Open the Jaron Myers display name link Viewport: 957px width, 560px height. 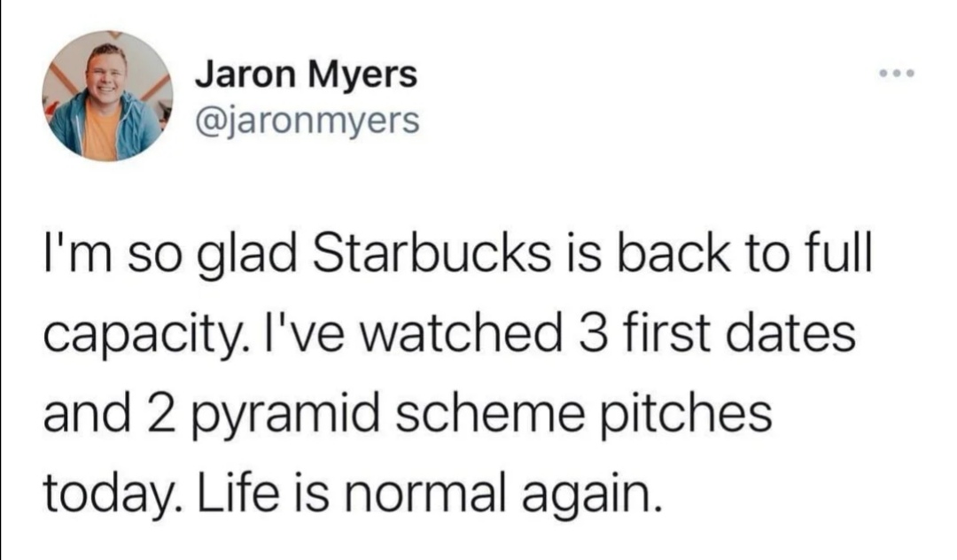pyautogui.click(x=306, y=75)
